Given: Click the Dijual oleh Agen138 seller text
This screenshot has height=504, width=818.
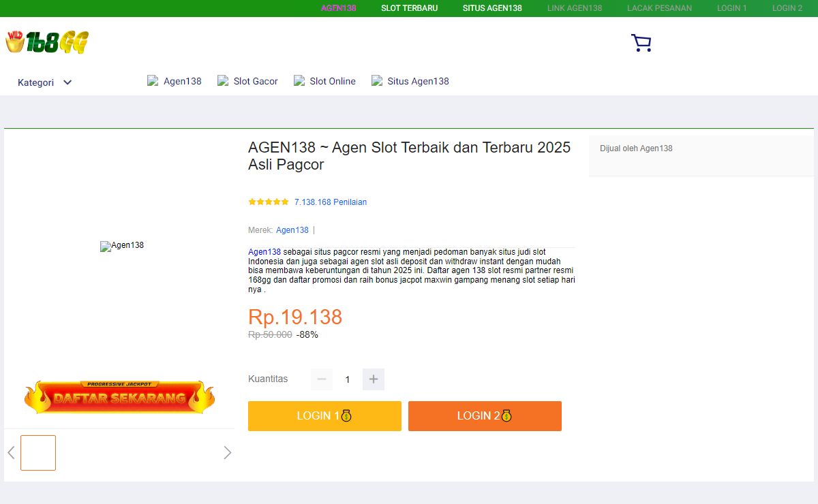Looking at the screenshot, I should pyautogui.click(x=636, y=148).
